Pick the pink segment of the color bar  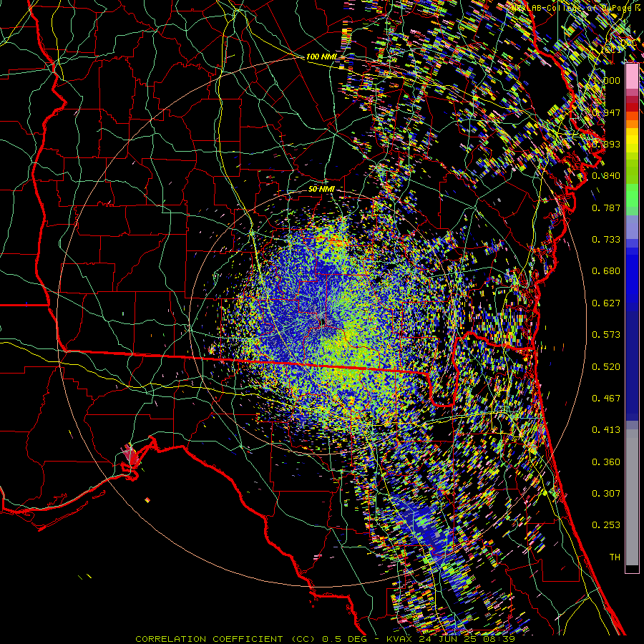(632, 77)
